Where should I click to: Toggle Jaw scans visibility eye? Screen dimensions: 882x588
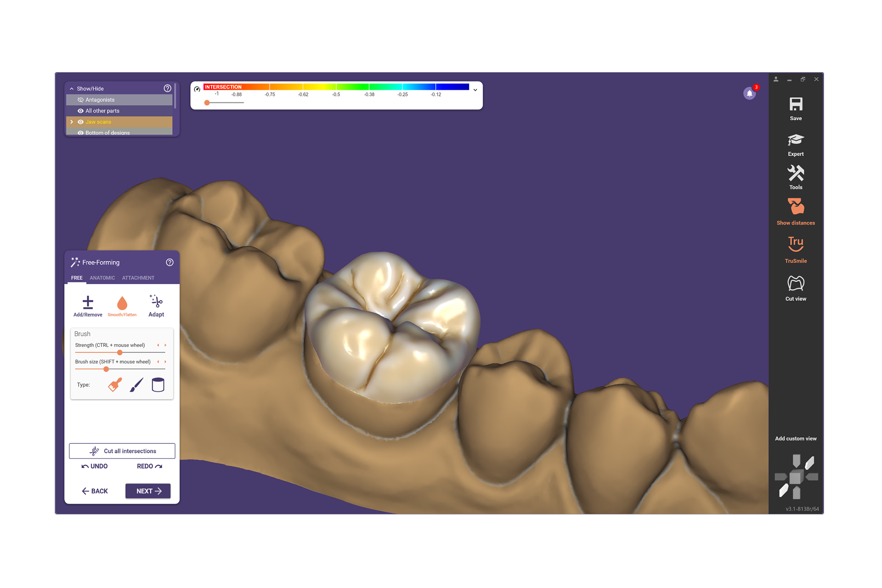(x=80, y=122)
